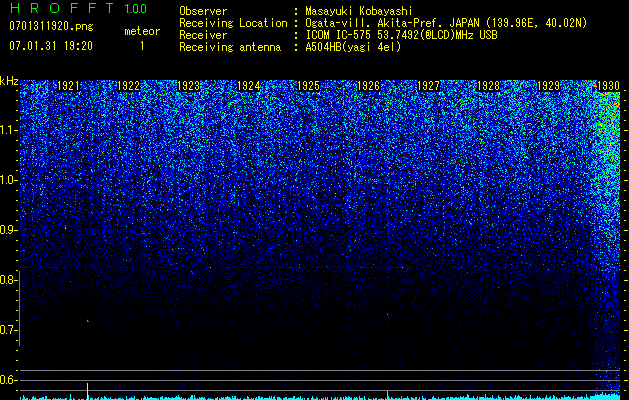Click the 1.0 kHz axis label

point(8,181)
